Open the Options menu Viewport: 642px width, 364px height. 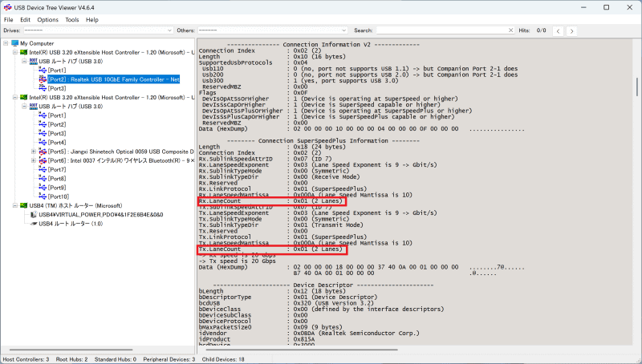[x=48, y=19]
